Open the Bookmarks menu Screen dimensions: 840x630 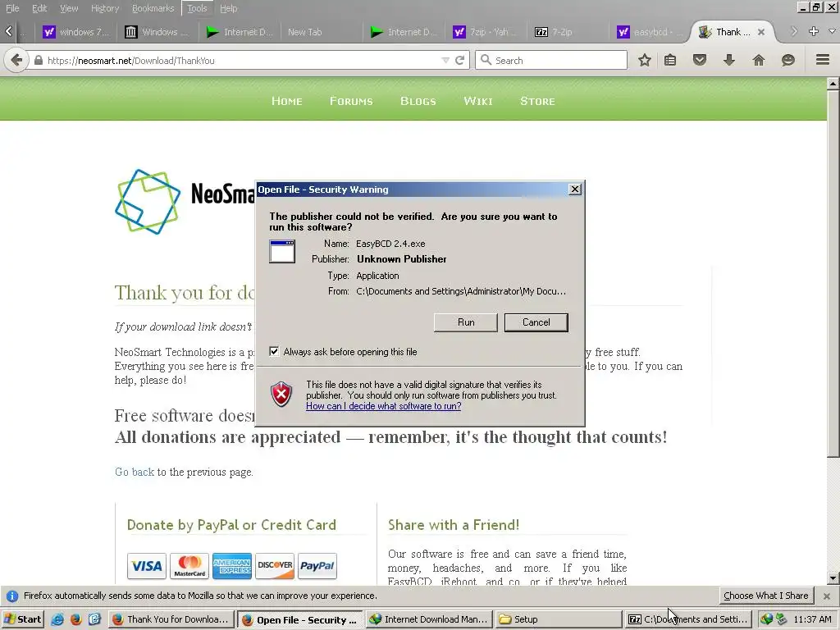coord(153,8)
